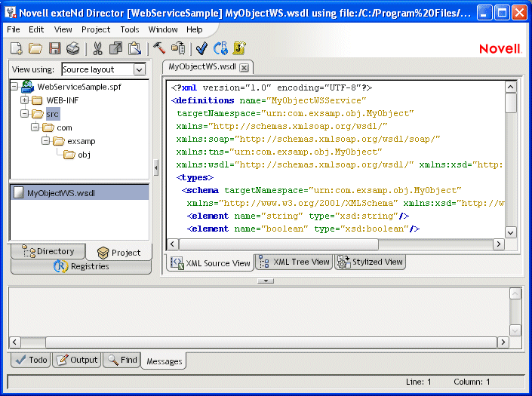Click the WebServiceSample.spf project icon
Viewport: 532px width, 396px height.
[x=27, y=87]
